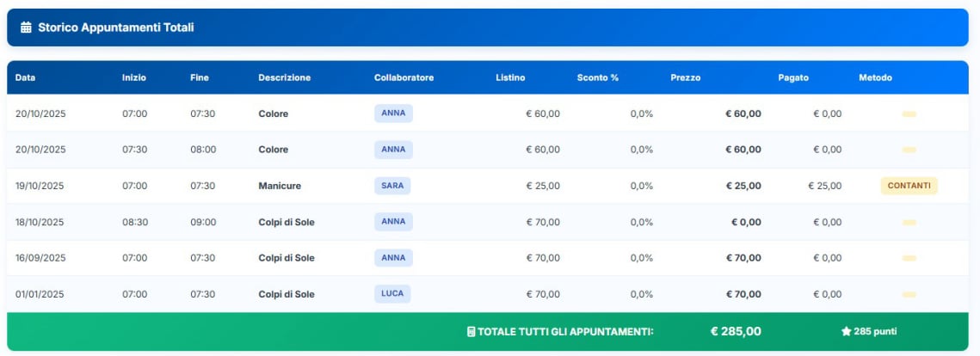Click the Descrizione column header
Viewport: 980px width, 356px height.
tap(284, 77)
